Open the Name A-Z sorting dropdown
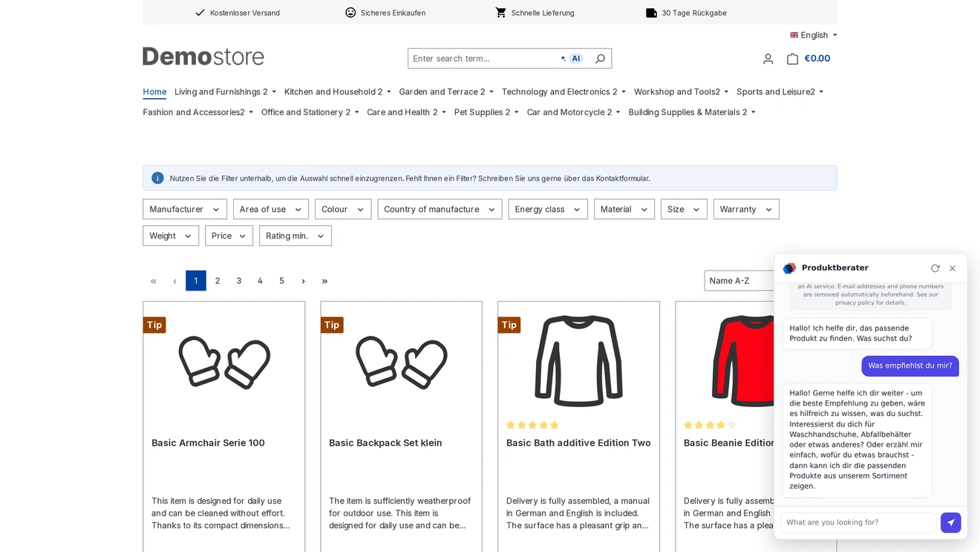980x552 pixels. [739, 281]
